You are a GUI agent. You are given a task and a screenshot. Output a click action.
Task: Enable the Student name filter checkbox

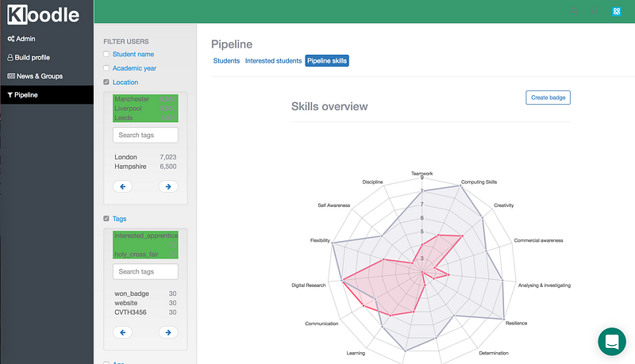(x=107, y=54)
